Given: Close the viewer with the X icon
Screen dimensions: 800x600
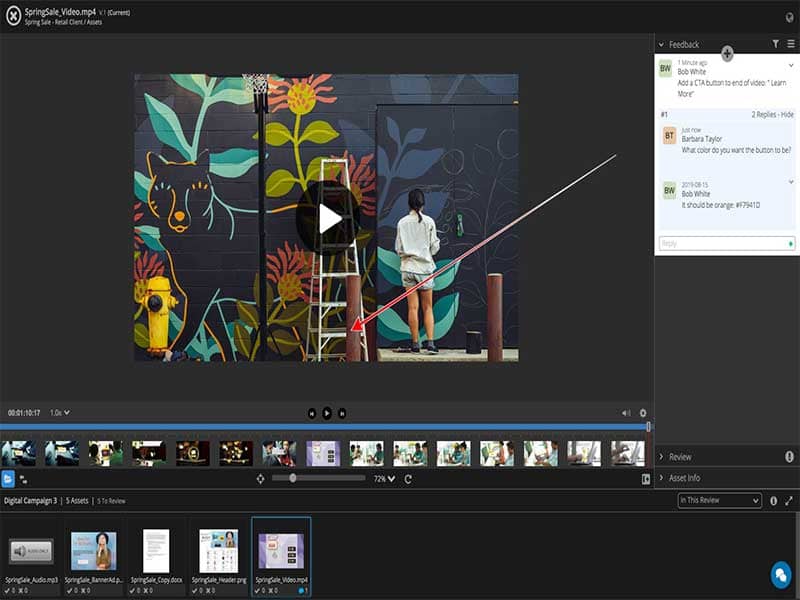Looking at the screenshot, I should (15, 16).
